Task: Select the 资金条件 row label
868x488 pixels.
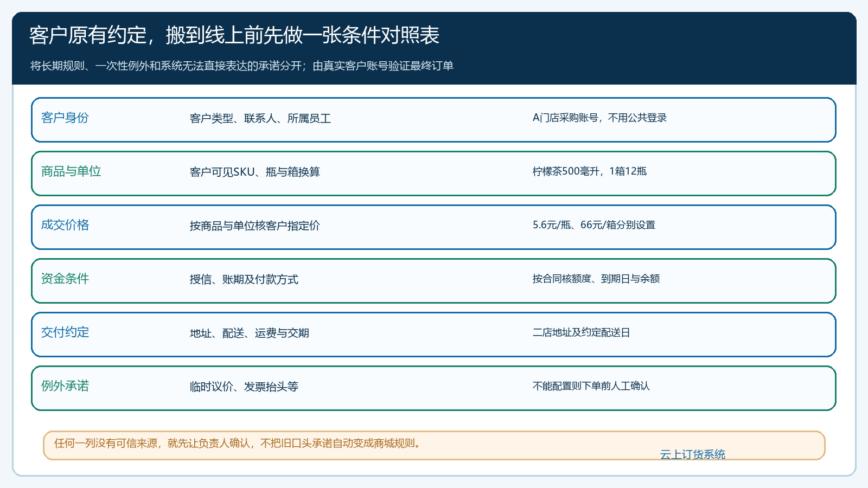Action: (x=65, y=279)
